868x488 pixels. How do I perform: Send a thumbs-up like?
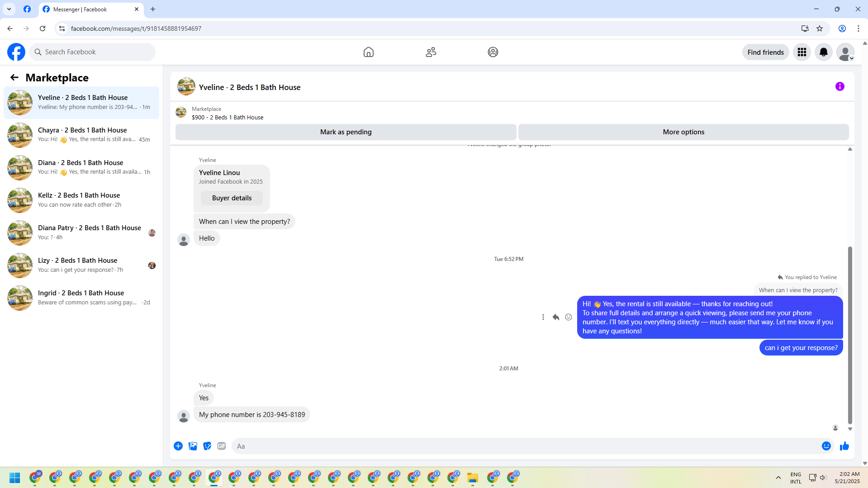(844, 446)
